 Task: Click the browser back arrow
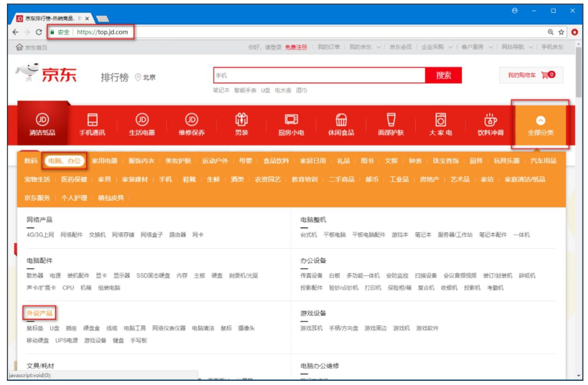15,32
